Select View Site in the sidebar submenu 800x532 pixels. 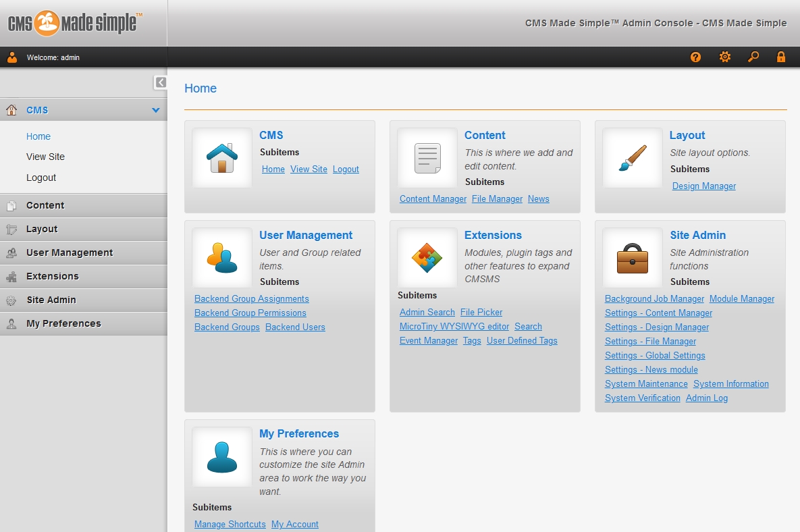pyautogui.click(x=45, y=157)
